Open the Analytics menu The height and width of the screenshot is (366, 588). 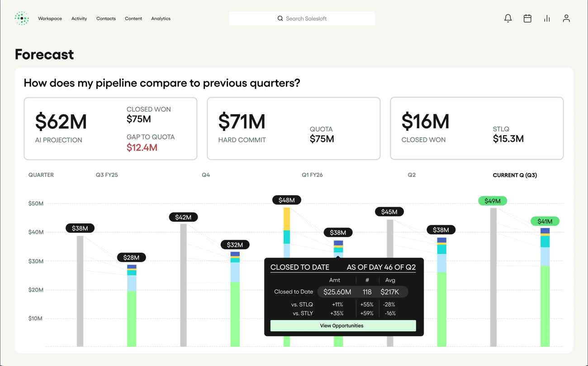pyautogui.click(x=161, y=19)
